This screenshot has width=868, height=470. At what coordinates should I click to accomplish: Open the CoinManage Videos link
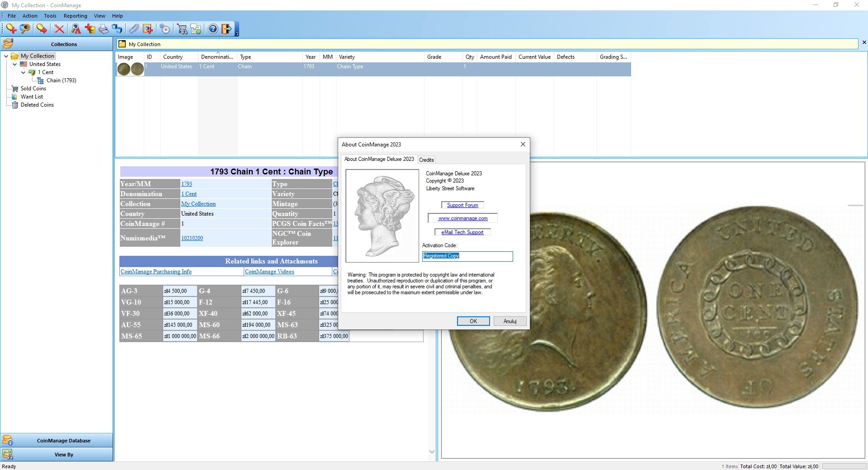pyautogui.click(x=269, y=272)
